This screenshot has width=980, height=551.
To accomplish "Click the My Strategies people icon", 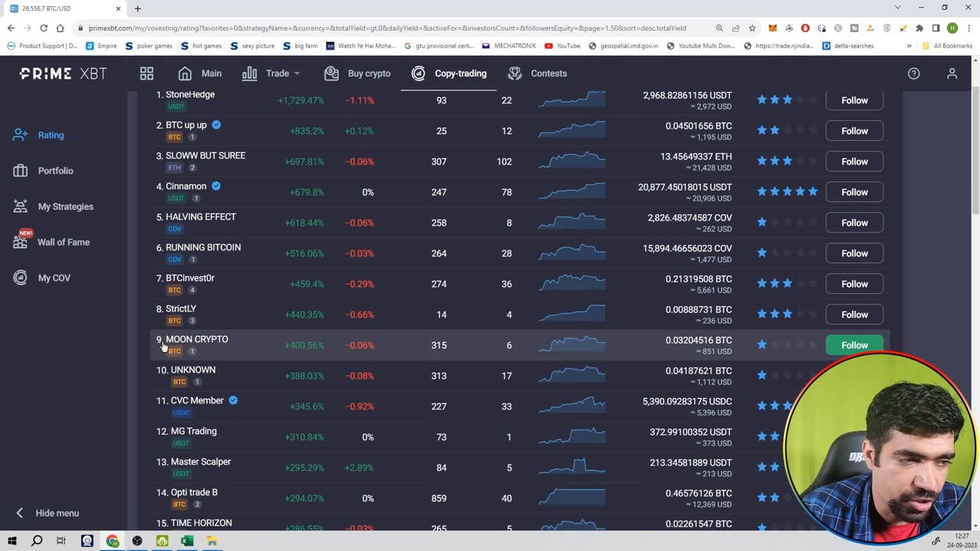I will point(21,207).
